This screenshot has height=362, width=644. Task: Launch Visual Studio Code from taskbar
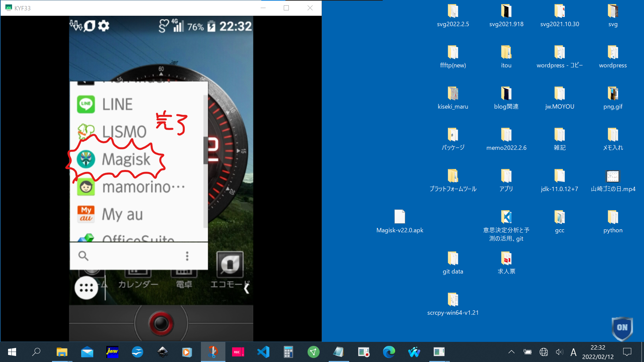(x=263, y=352)
